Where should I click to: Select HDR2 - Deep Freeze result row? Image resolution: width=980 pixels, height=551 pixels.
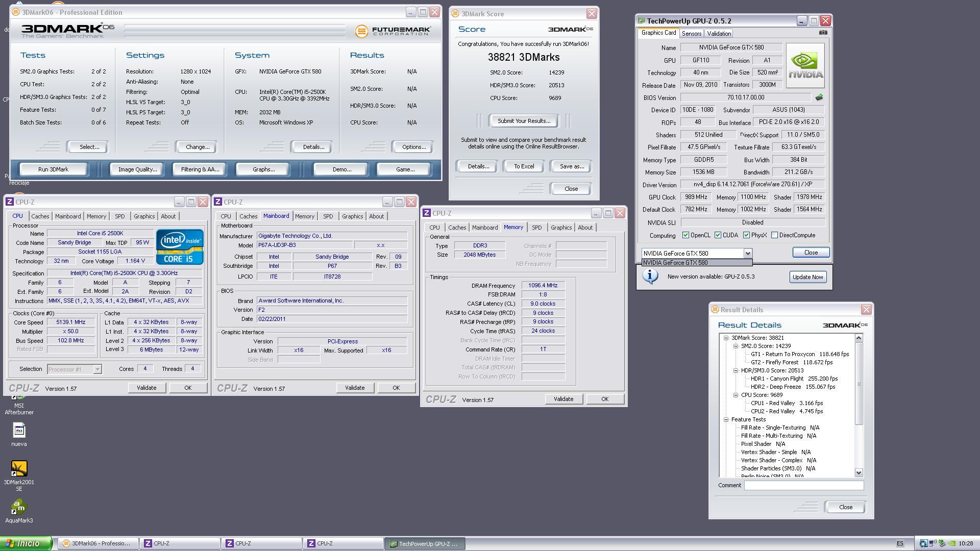pos(793,387)
